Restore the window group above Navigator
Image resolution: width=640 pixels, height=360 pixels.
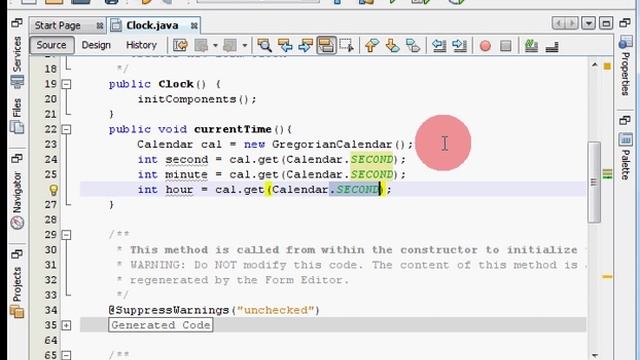coord(17,158)
